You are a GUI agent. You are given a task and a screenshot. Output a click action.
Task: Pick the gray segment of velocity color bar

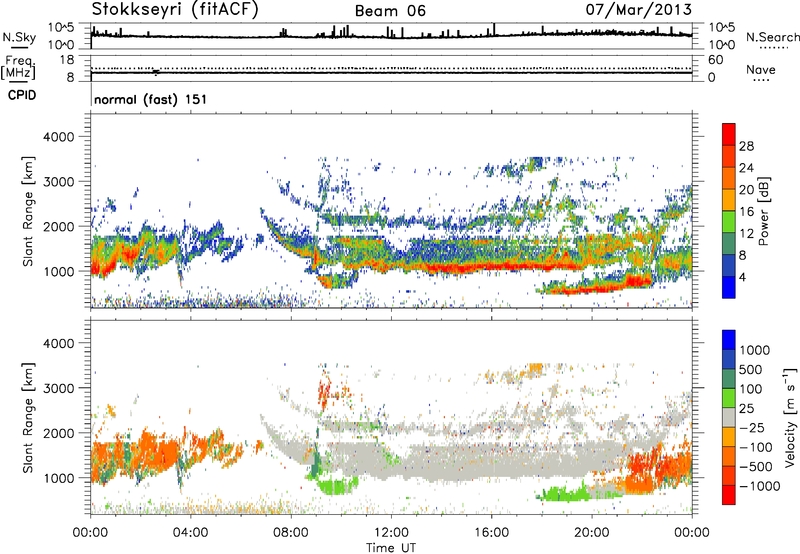click(x=729, y=418)
